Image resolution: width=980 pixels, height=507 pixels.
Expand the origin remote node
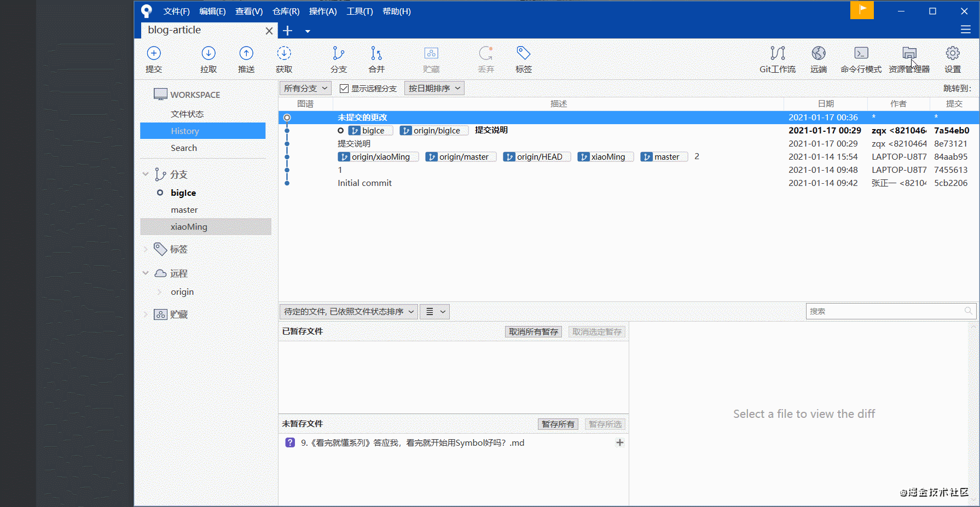[x=159, y=292]
